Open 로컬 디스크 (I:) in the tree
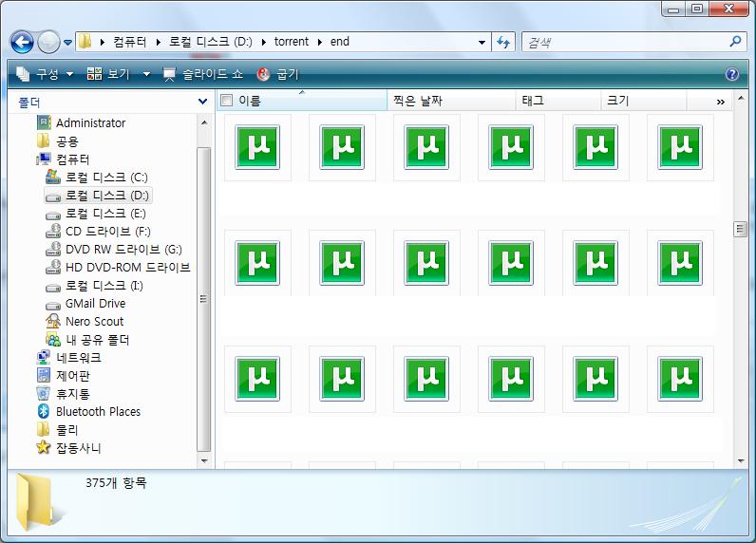 point(95,285)
